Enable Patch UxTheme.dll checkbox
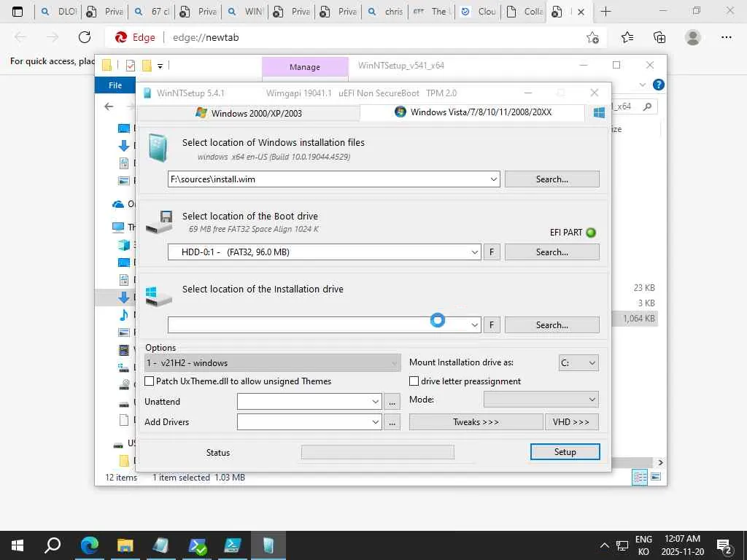The width and height of the screenshot is (747, 560). pos(149,381)
